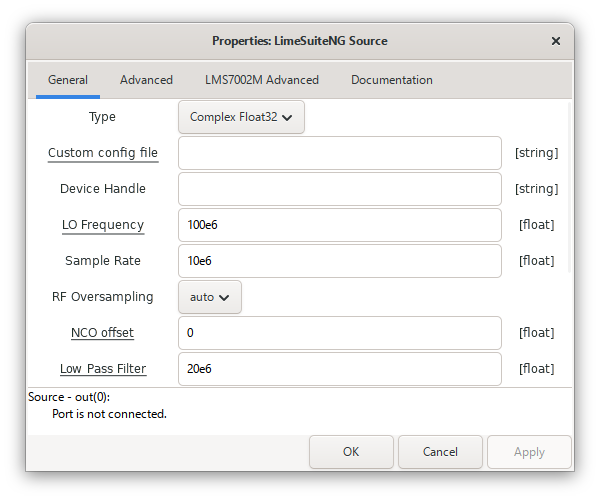Click the Cancel button
Image resolution: width=600 pixels, height=500 pixels.
(x=440, y=452)
